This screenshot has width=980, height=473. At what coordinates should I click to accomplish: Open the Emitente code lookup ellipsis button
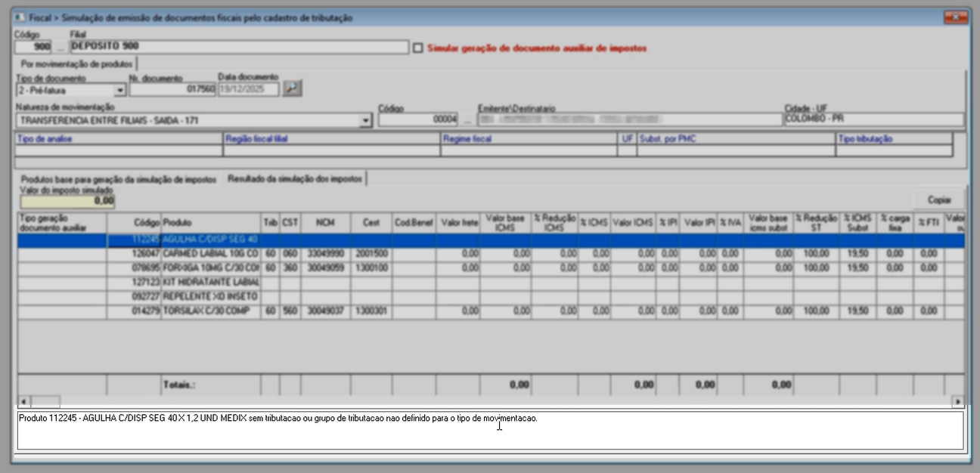click(x=468, y=120)
